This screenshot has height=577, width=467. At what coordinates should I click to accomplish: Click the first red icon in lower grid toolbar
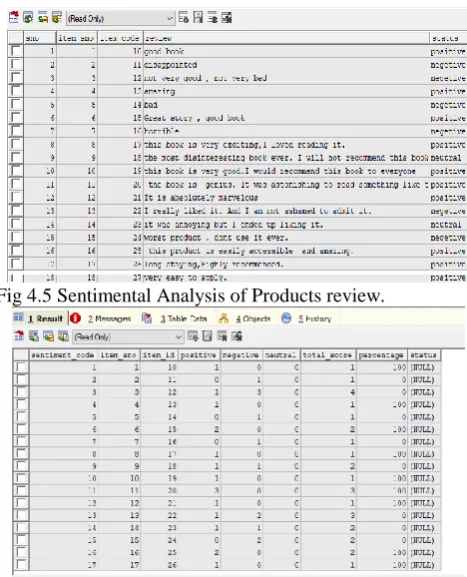pos(19,336)
